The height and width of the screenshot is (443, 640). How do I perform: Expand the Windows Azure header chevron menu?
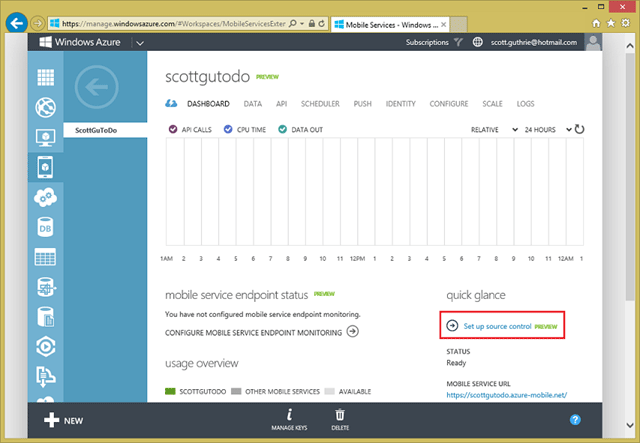140,43
